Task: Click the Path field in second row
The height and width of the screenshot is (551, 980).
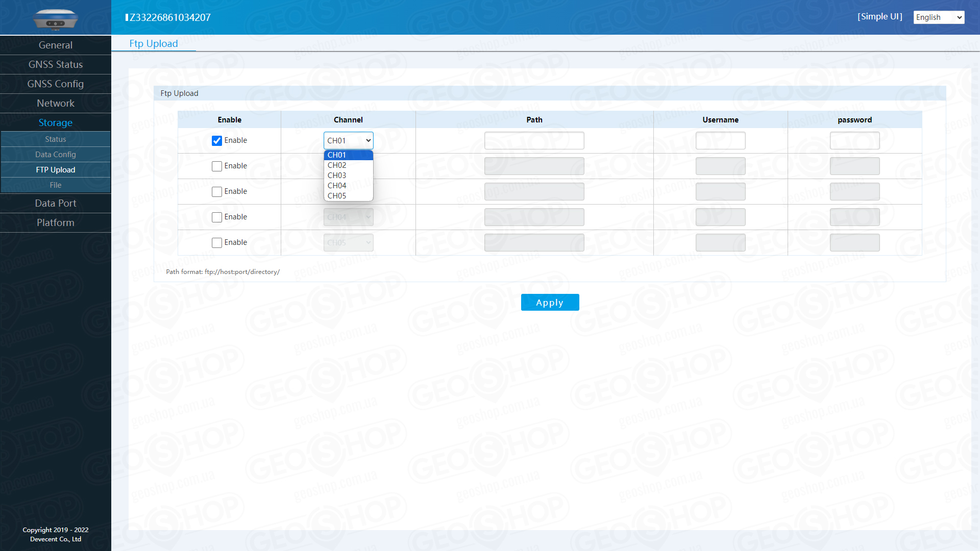Action: click(x=534, y=166)
